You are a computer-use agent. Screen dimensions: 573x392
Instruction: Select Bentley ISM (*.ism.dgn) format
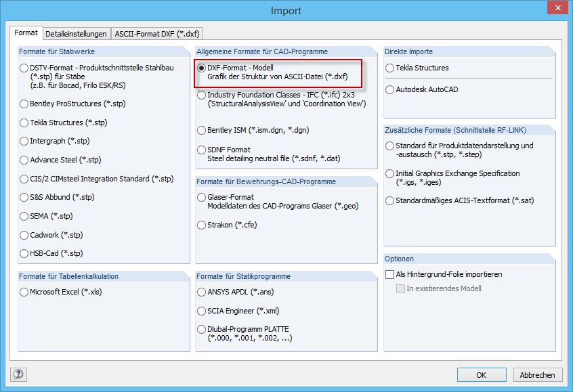tap(202, 130)
